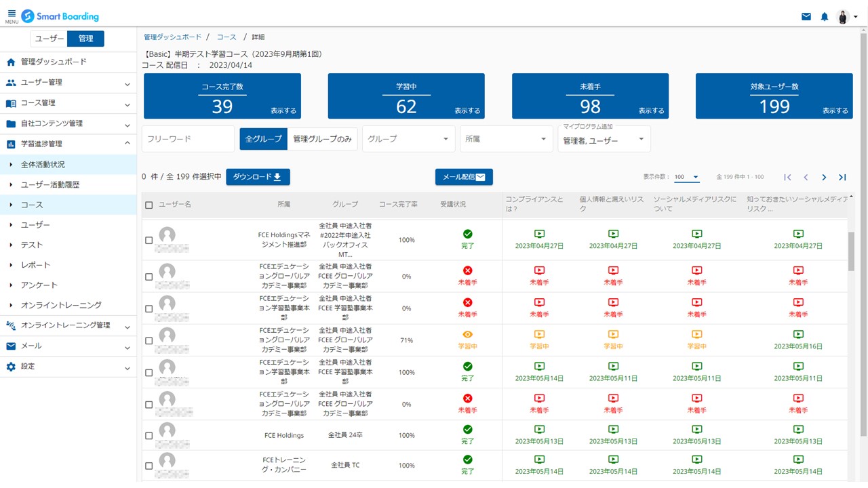868x488 pixels.
Task: Check the checkbox for FCE Holdings 全社員 24卒 row
Action: pos(149,436)
